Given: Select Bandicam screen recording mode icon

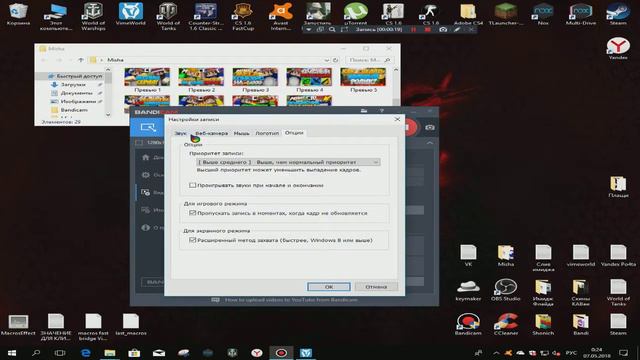Looking at the screenshot, I should tap(148, 127).
